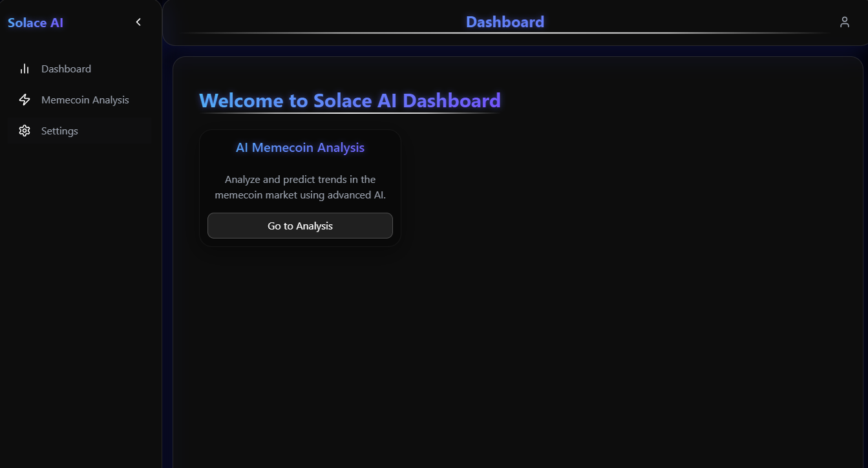The height and width of the screenshot is (468, 868).
Task: Click the Solace AI logo
Action: tap(35, 22)
